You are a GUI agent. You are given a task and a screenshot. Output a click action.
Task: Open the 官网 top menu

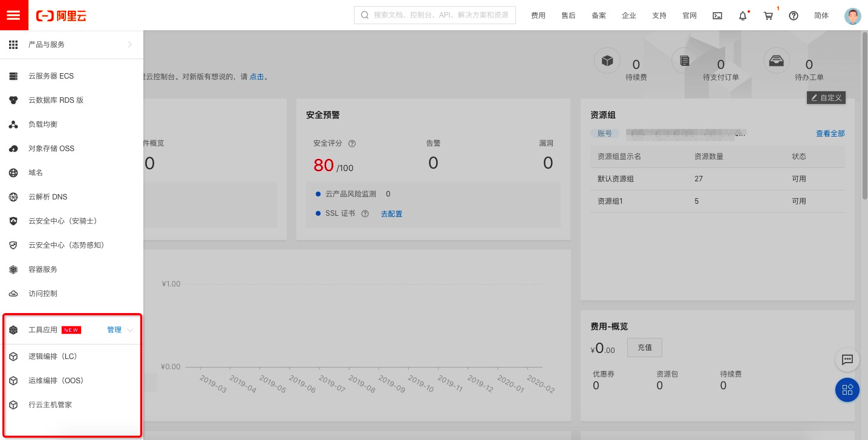click(x=690, y=16)
